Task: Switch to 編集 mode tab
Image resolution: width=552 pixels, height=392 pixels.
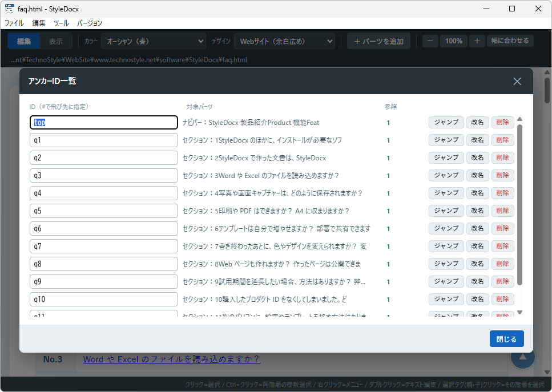Action: pyautogui.click(x=24, y=41)
